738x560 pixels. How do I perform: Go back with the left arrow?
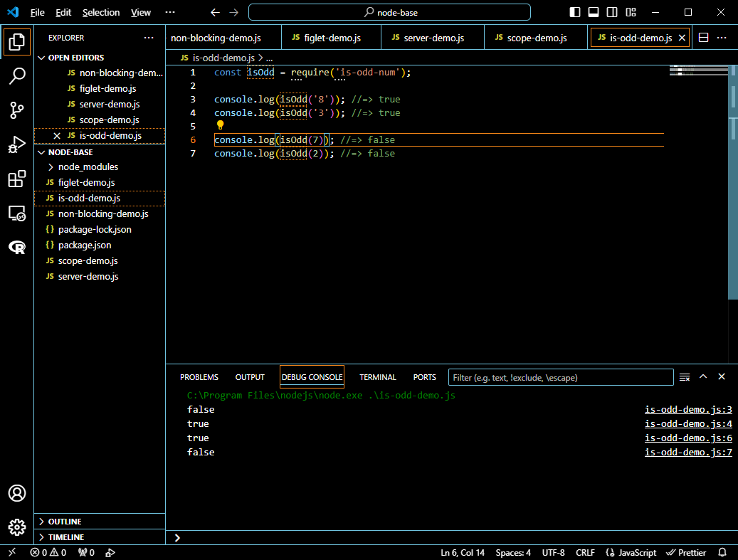coord(215,12)
